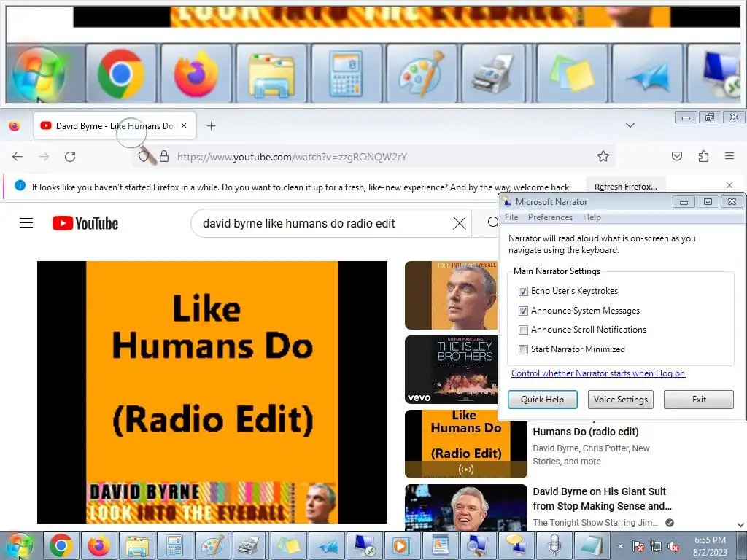The image size is (747, 560).
Task: Open the paper plane taskbar icon
Action: coord(326,545)
